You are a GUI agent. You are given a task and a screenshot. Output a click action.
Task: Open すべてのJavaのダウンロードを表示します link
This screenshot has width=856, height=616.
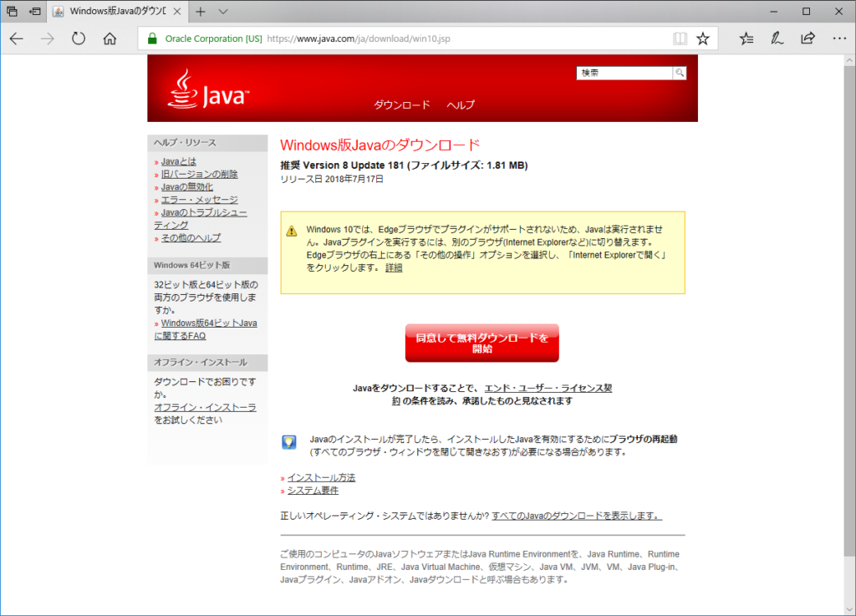pyautogui.click(x=577, y=517)
